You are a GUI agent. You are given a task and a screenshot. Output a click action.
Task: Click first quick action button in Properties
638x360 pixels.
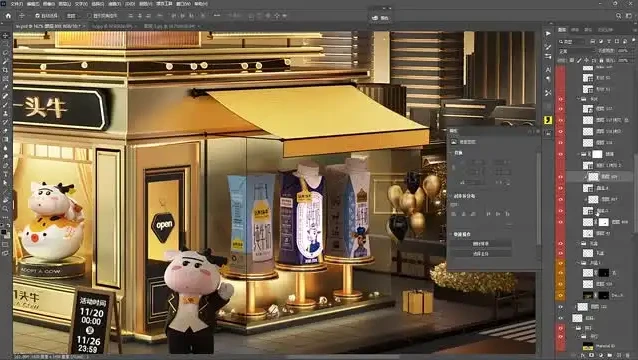click(481, 244)
